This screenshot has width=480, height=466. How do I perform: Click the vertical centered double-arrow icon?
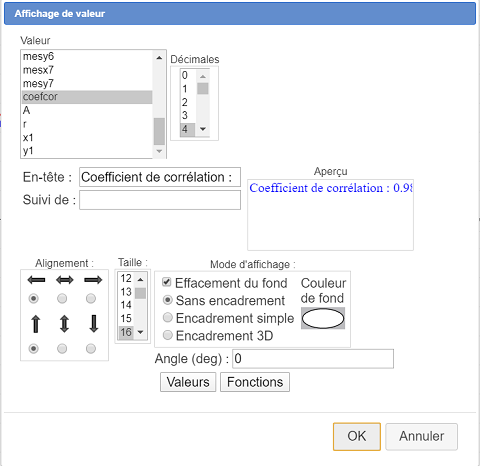pos(64,324)
